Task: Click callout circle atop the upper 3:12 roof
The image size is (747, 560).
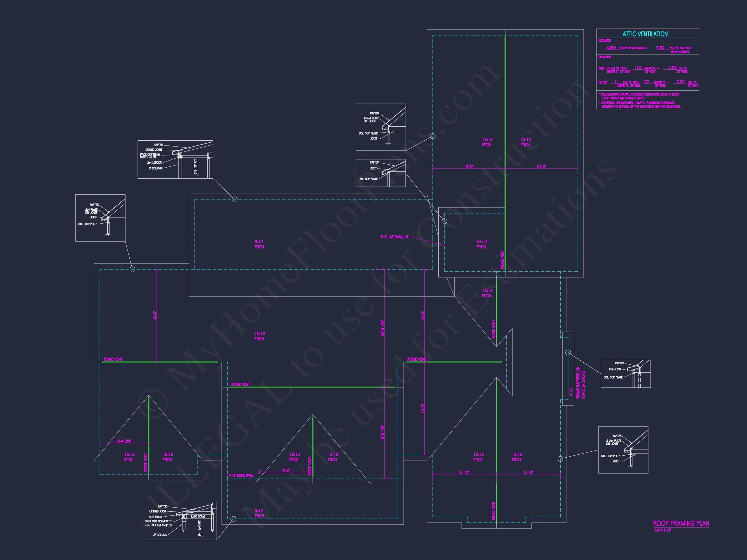Action: 235,200
